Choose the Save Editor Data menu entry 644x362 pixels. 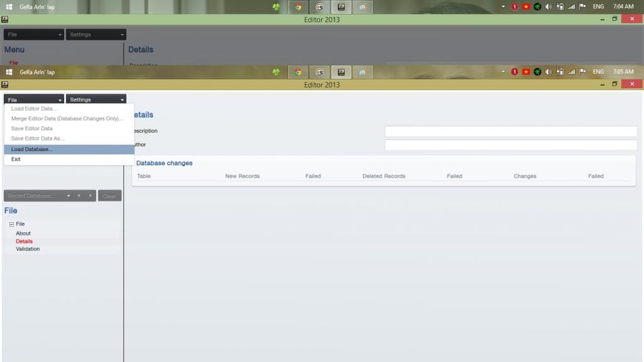tap(69, 128)
